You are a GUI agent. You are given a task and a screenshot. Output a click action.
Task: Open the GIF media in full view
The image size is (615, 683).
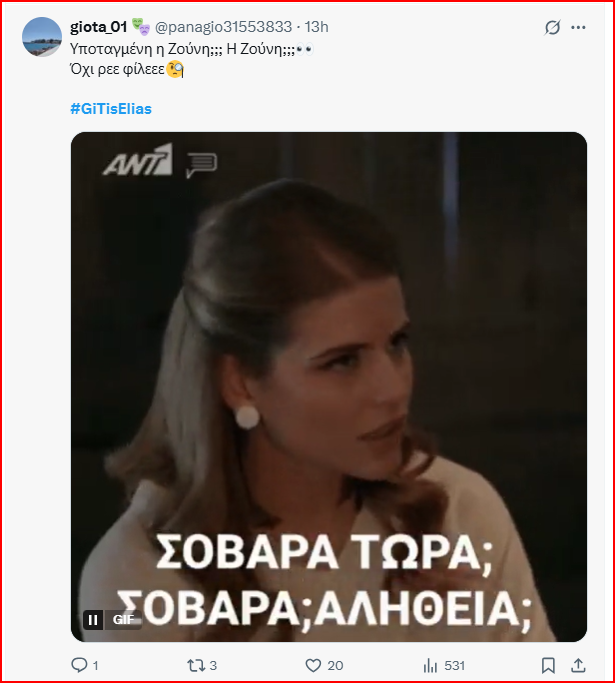329,386
